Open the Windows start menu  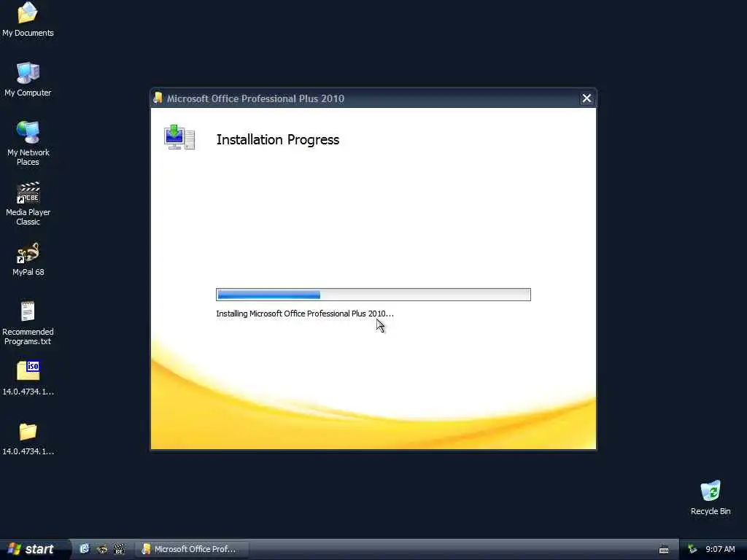[x=32, y=549]
